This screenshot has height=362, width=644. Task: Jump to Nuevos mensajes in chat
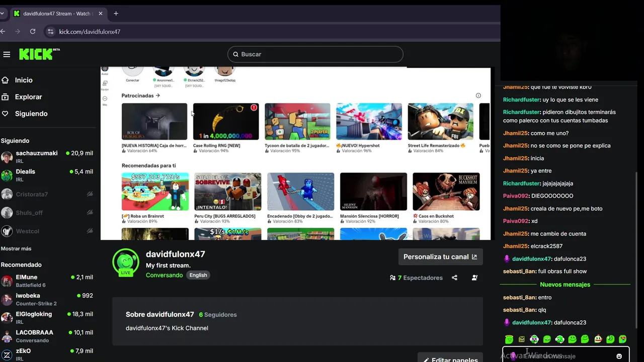[565, 285]
